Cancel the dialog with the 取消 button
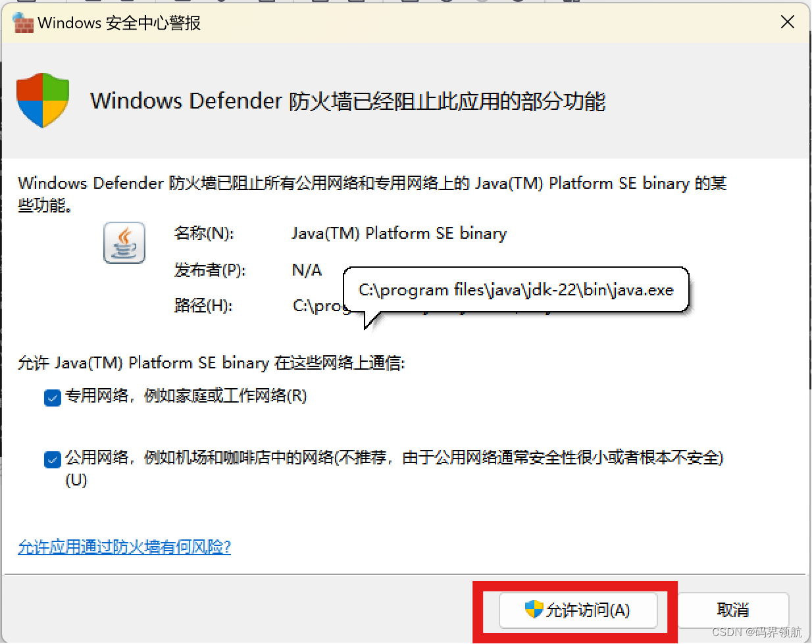Viewport: 812px width, 644px height. tap(733, 610)
